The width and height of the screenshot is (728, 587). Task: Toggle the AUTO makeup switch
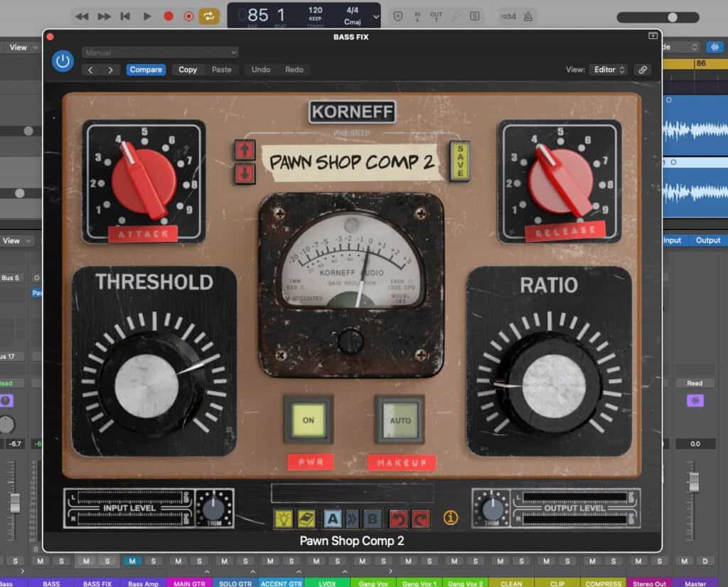click(400, 420)
